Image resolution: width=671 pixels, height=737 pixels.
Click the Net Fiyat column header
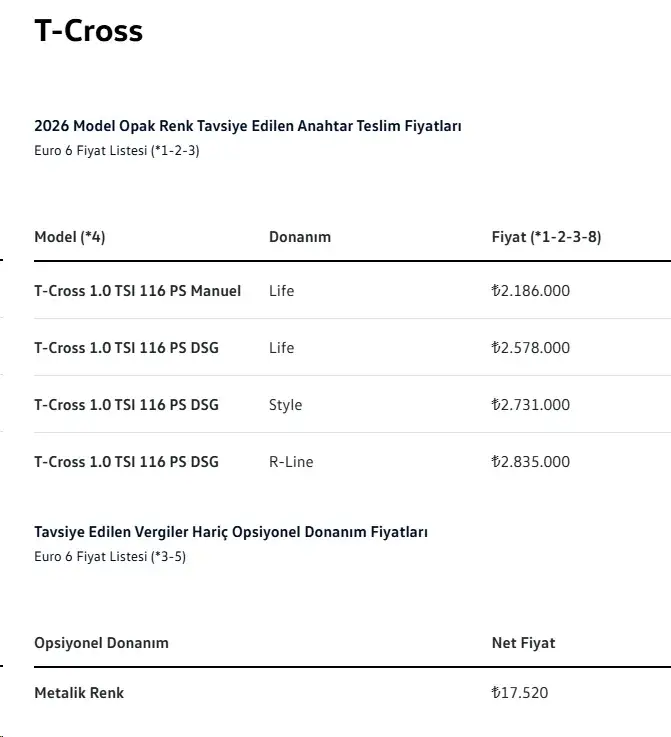click(x=523, y=643)
